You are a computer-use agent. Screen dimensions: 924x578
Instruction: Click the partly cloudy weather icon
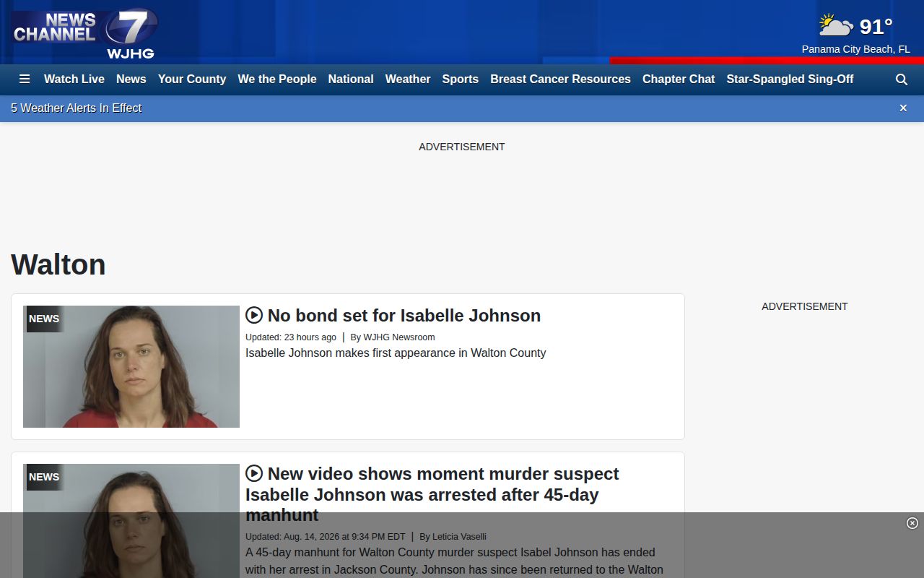click(836, 26)
